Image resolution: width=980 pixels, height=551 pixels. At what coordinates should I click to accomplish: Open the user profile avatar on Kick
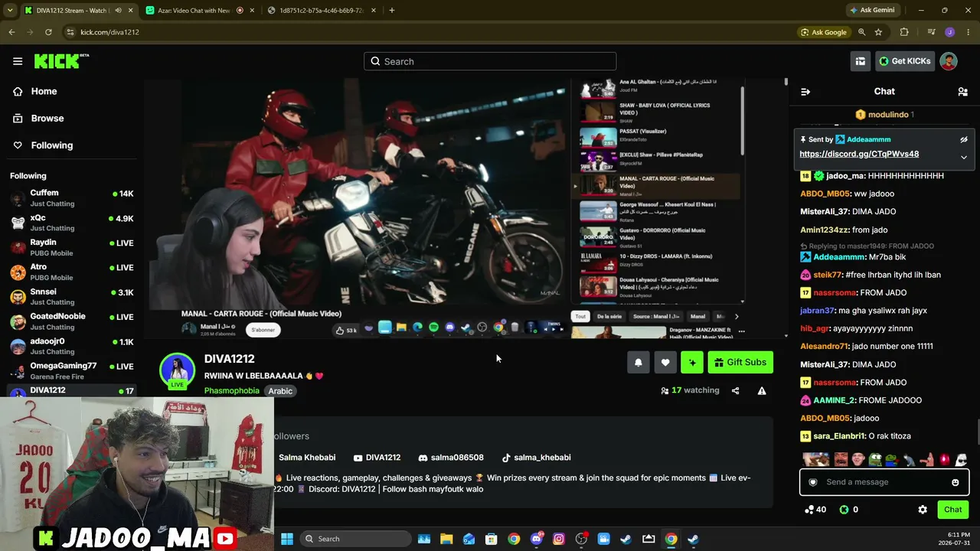(949, 61)
